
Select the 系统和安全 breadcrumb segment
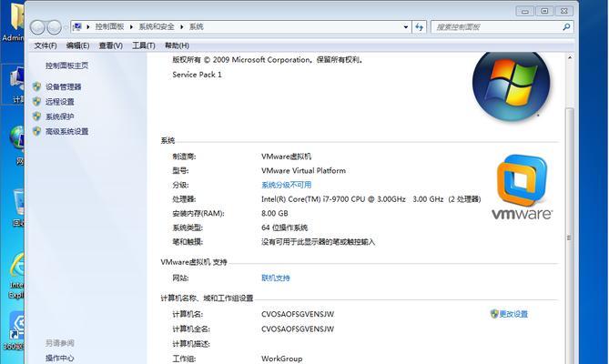[157, 26]
